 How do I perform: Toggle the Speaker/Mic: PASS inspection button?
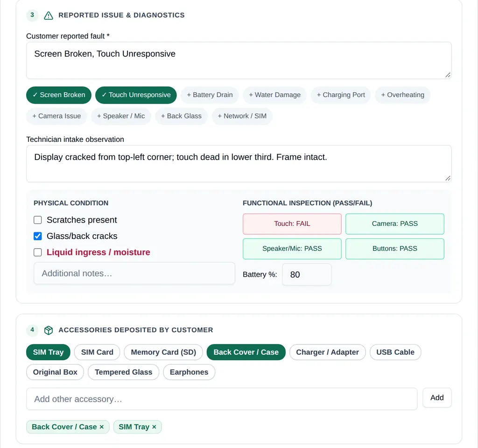[292, 249]
